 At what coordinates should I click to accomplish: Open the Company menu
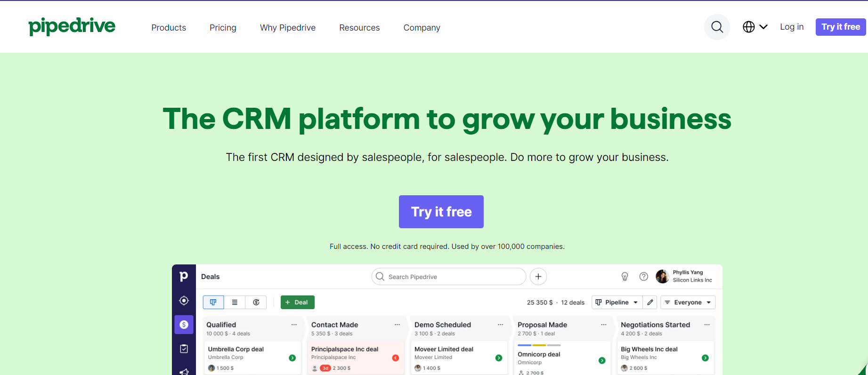[422, 28]
